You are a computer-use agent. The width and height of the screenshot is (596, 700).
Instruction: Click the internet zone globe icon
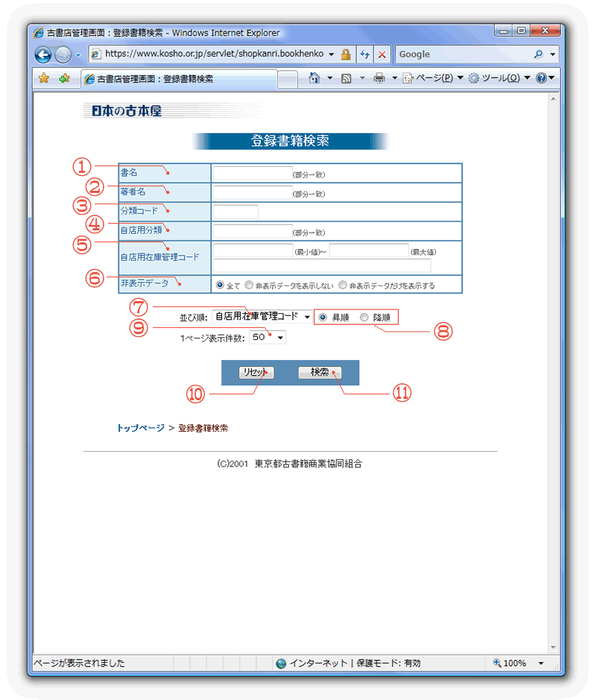pyautogui.click(x=281, y=663)
